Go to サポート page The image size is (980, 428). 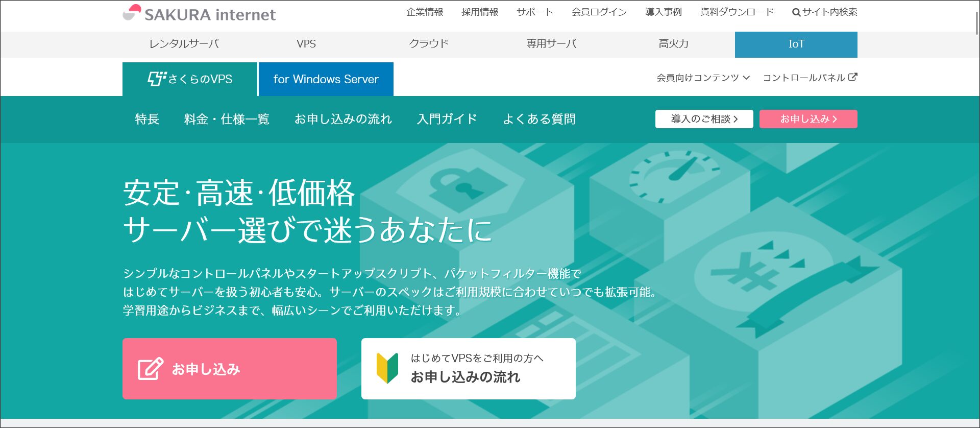[535, 12]
